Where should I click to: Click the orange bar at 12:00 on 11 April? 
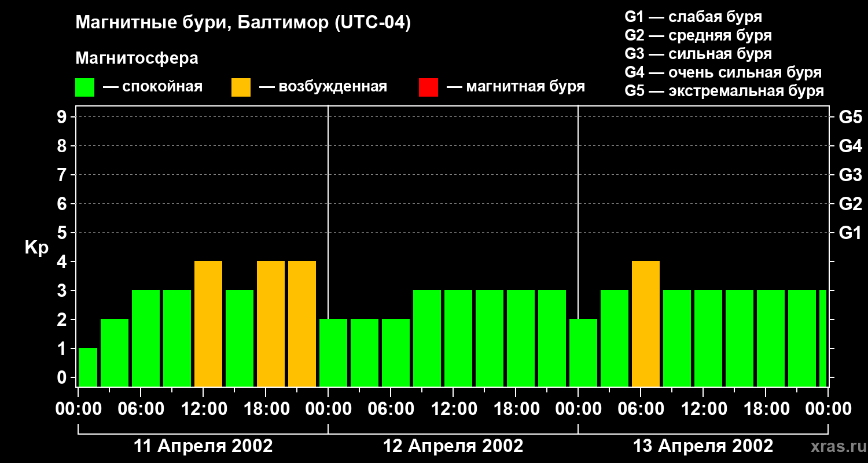coord(208,324)
